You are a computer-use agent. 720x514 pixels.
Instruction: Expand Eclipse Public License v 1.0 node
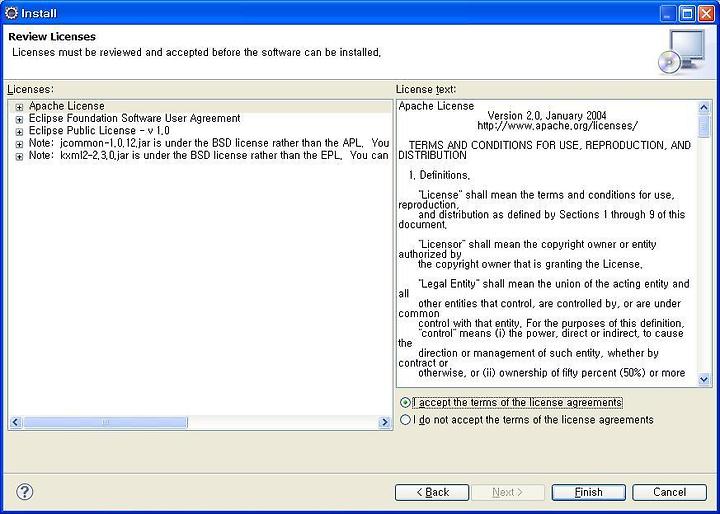pyautogui.click(x=19, y=132)
